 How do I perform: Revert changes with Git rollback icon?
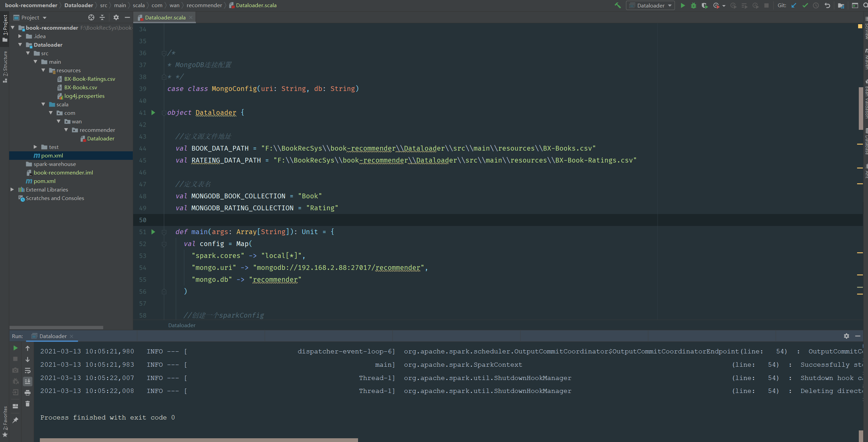(x=827, y=5)
